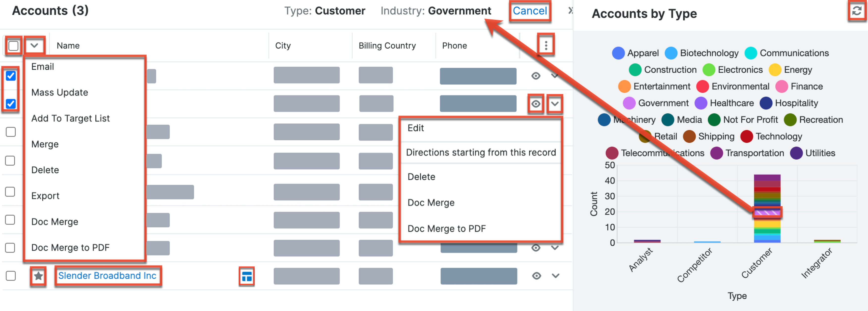Favorite Slender Broadband Inc with star
The height and width of the screenshot is (311, 868).
coord(38,276)
